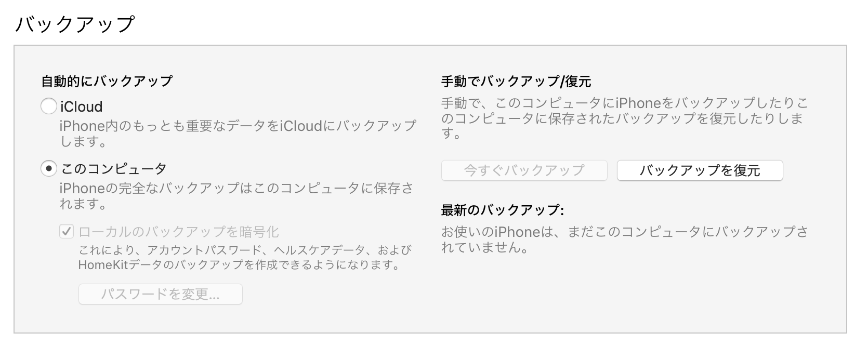Click the パスワードを変更... button
This screenshot has height=346, width=868.
pos(160,295)
